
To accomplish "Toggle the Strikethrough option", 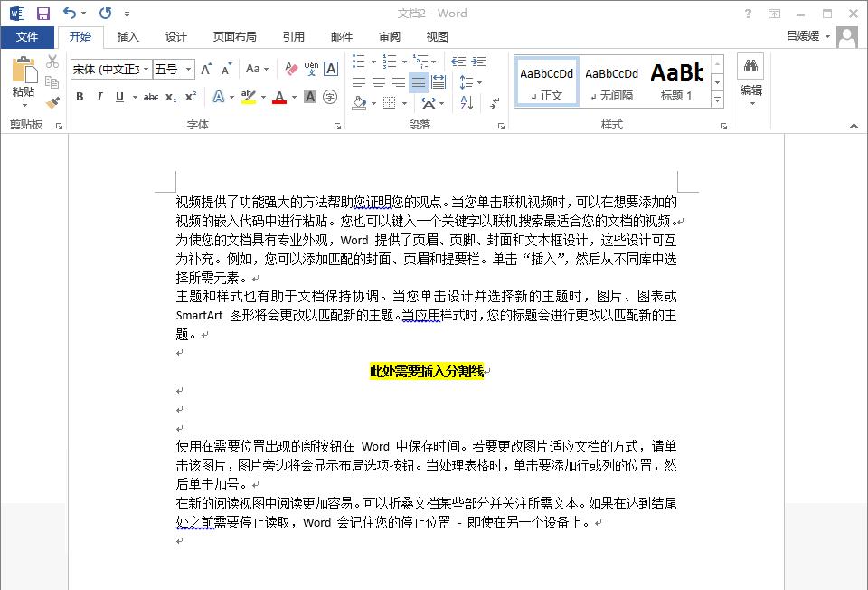I will [x=149, y=96].
